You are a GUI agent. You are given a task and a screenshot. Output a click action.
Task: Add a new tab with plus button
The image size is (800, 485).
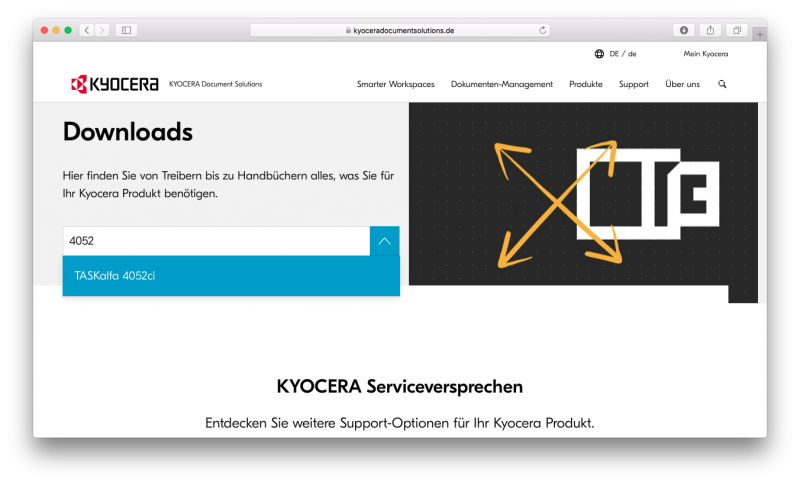[760, 34]
